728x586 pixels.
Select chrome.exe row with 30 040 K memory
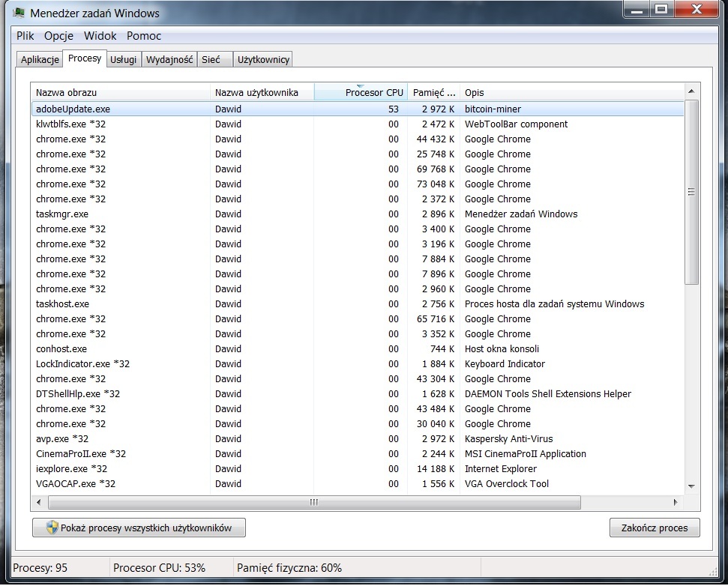tap(358, 423)
